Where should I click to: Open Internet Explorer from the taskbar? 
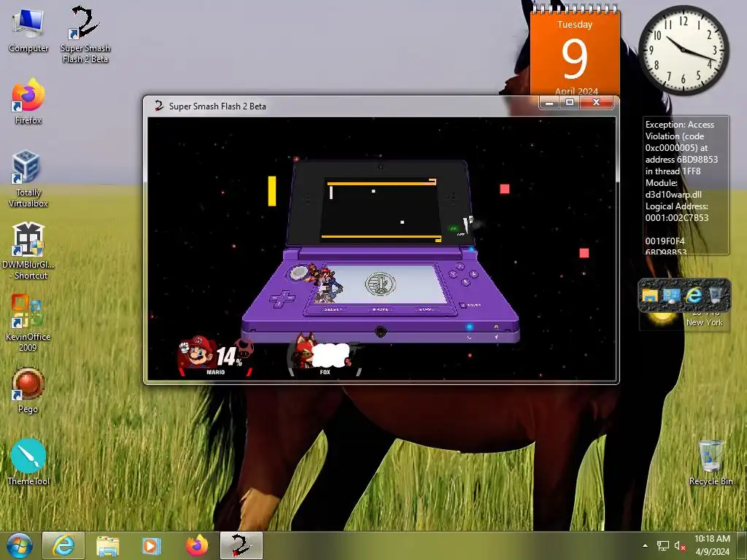pyautogui.click(x=63, y=545)
